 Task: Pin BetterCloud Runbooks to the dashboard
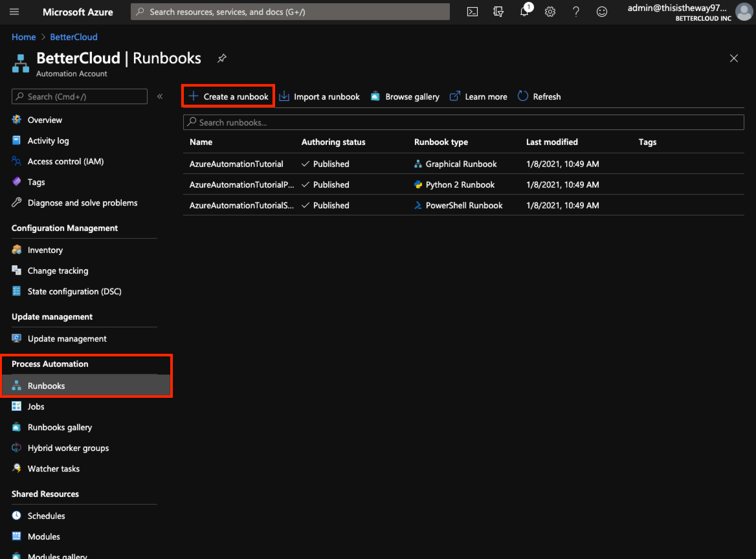click(221, 58)
